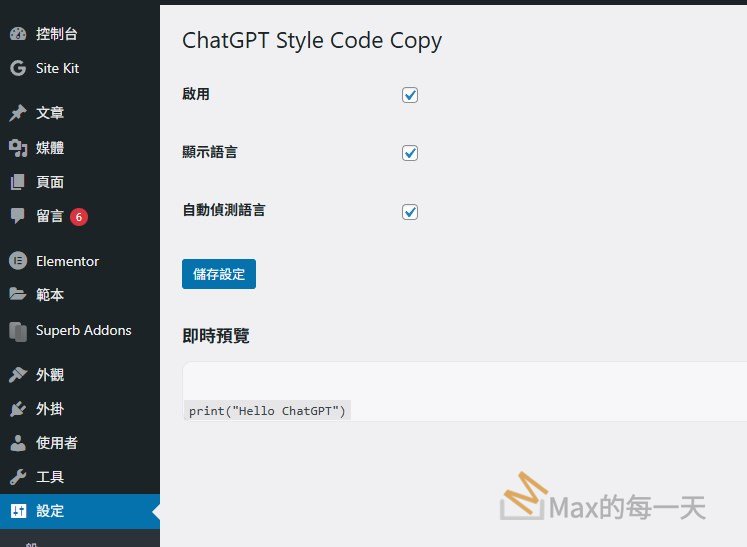Open the 工具 menu item
This screenshot has width=747, height=547.
click(50, 477)
